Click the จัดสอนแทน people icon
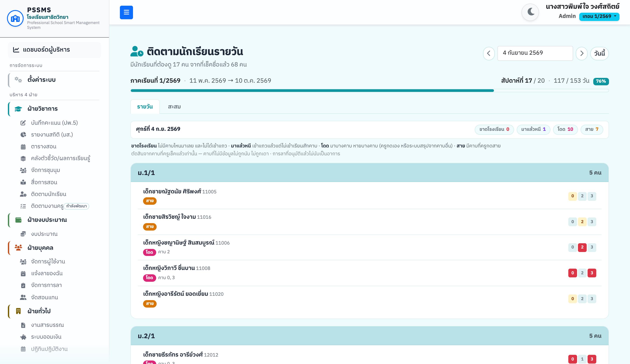 [23, 297]
